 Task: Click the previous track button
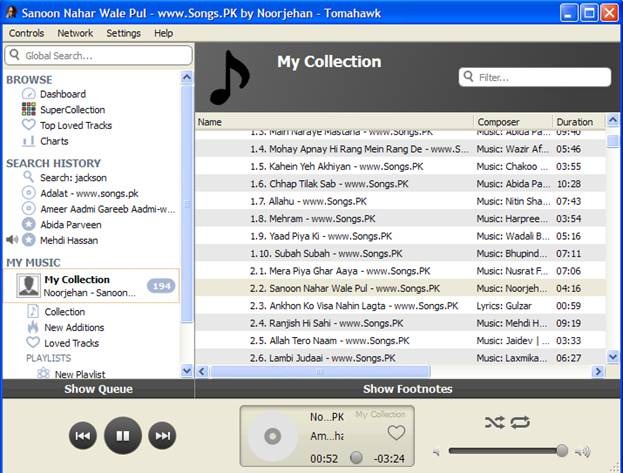(84, 435)
